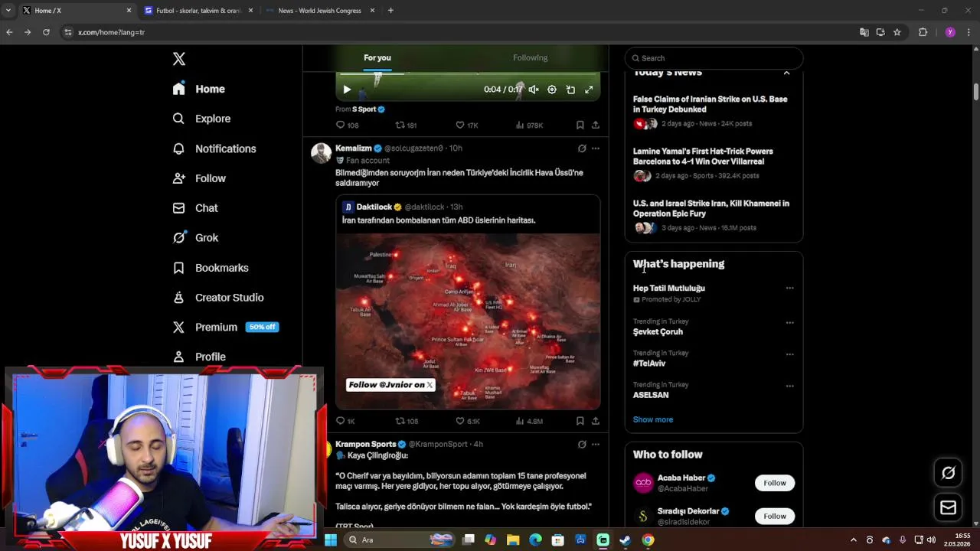Image resolution: width=980 pixels, height=551 pixels.
Task: Open Grok explain on Kemalizm post
Action: click(582, 148)
